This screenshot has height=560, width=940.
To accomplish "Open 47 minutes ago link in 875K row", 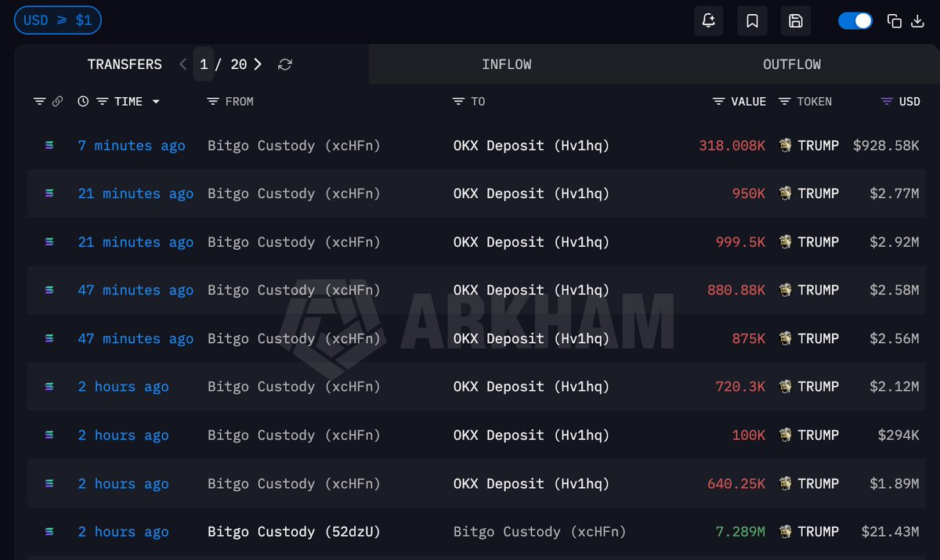I will coord(136,338).
